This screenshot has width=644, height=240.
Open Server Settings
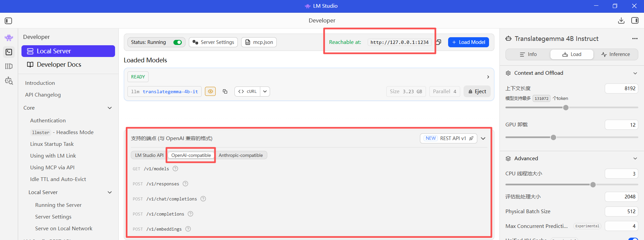tap(213, 42)
